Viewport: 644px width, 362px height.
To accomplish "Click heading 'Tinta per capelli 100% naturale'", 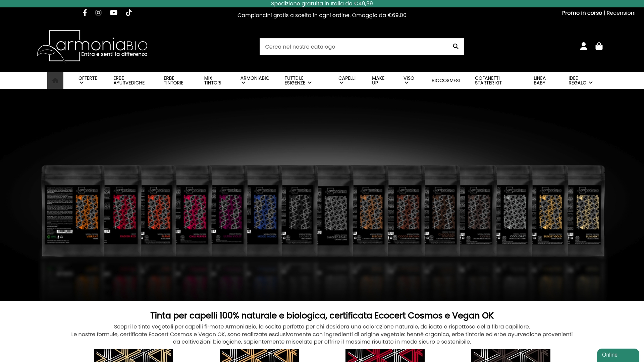I will [322, 316].
